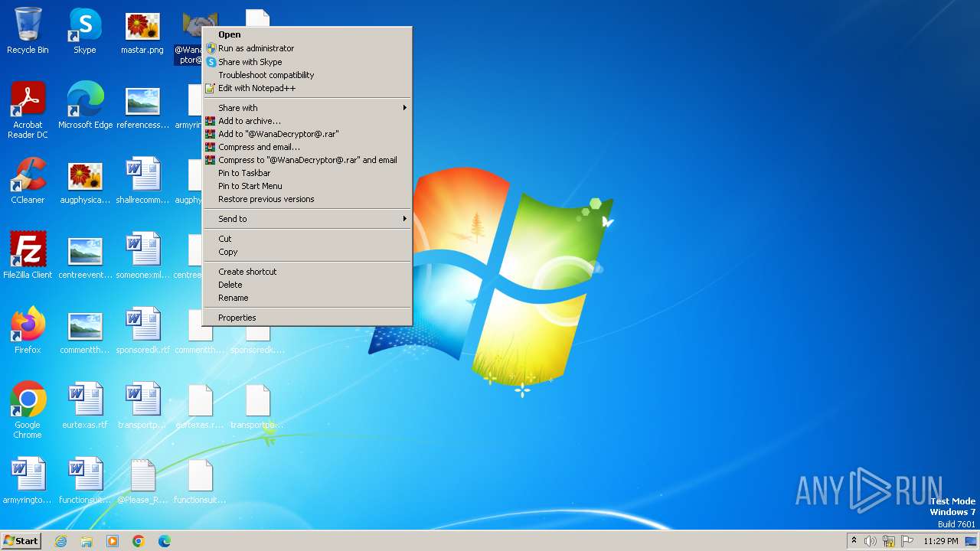The image size is (980, 551).
Task: Select the @Please_R... text file icon
Action: [142, 481]
